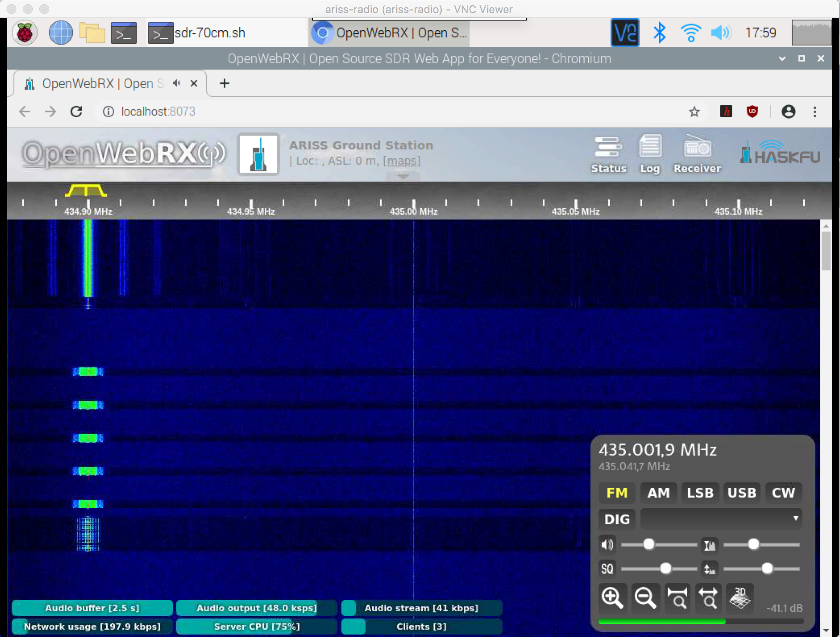840x637 pixels.
Task: Click the receiver avatar picture
Action: tap(259, 155)
